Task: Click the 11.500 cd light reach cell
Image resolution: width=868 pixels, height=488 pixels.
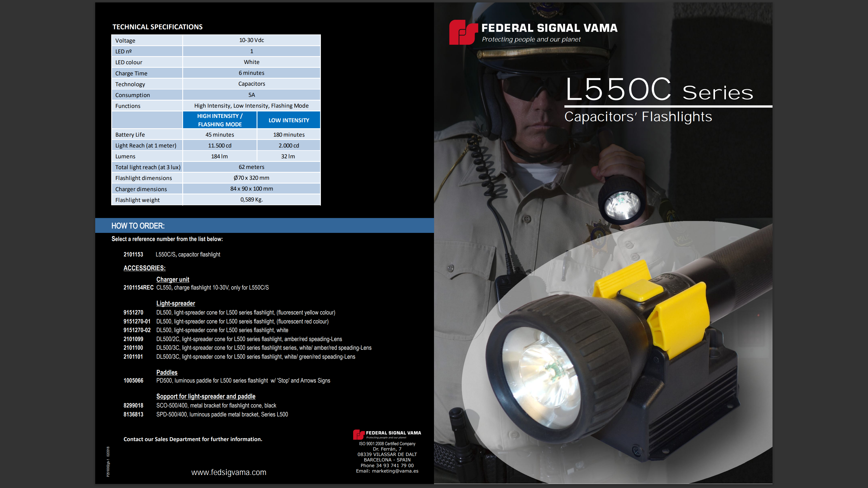Action: (x=220, y=145)
